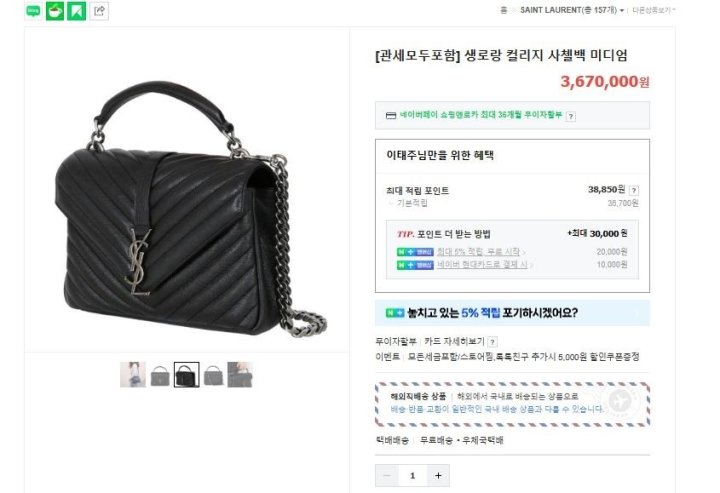Click help icon beside 36개월 무이자할부 banner
Viewport: 720px width, 493px height.
pyautogui.click(x=570, y=117)
